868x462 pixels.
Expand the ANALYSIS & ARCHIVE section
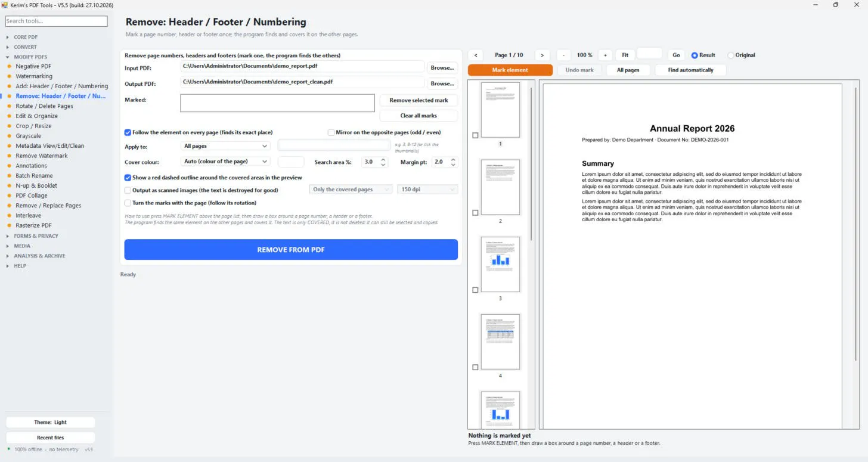[39, 256]
